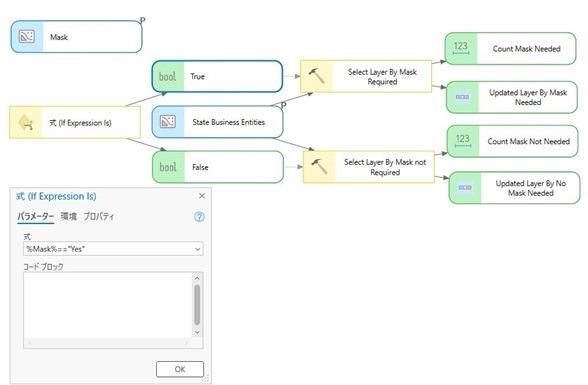Close the If Expression Is dialog
The height and width of the screenshot is (385, 588).
(202, 196)
